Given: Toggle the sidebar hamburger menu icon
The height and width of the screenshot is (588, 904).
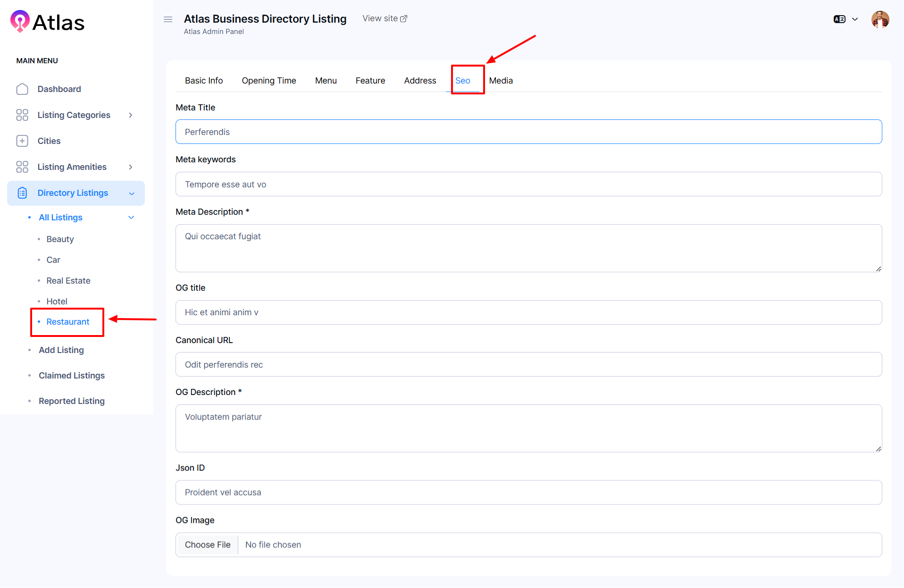Looking at the screenshot, I should tap(168, 19).
